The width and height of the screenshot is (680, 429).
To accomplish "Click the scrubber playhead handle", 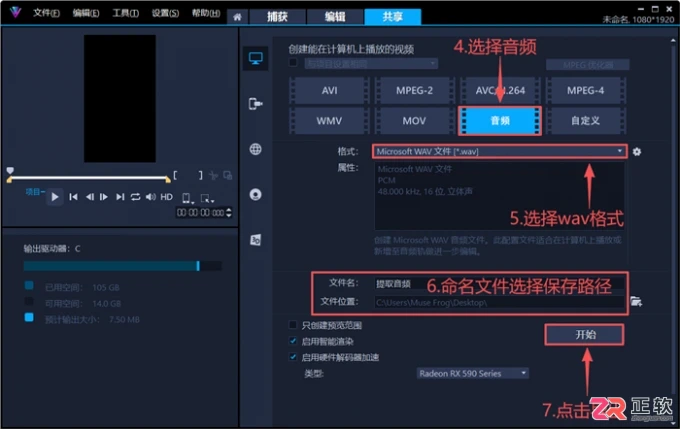I will pyautogui.click(x=10, y=170).
